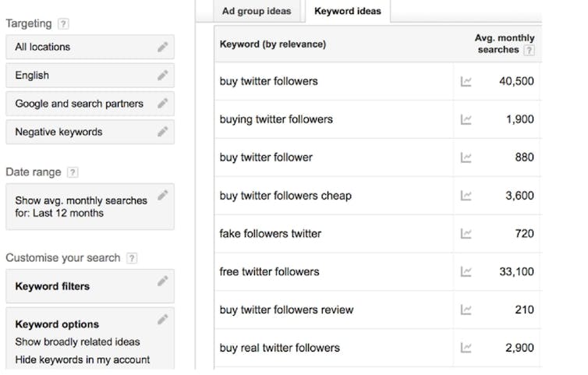Click the 3,600 searches value
This screenshot has height=375, width=588.
[x=519, y=196]
